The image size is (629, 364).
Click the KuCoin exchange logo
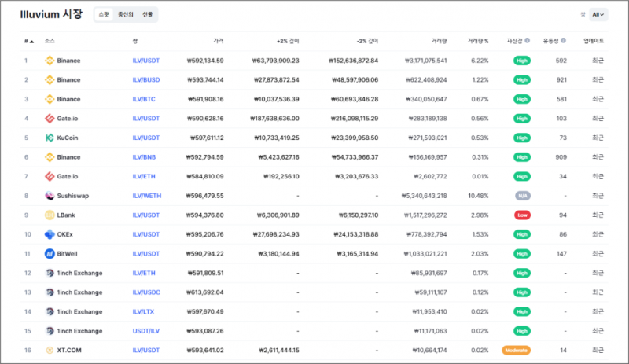(x=50, y=138)
